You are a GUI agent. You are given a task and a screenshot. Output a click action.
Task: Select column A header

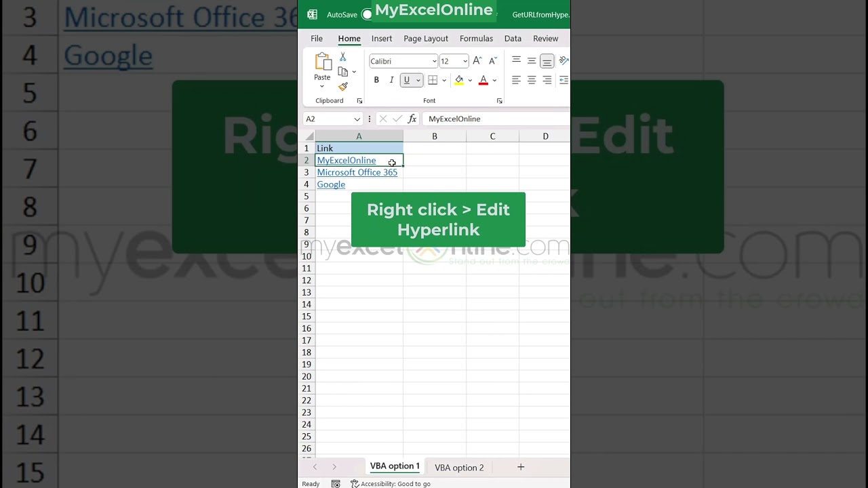click(x=359, y=136)
